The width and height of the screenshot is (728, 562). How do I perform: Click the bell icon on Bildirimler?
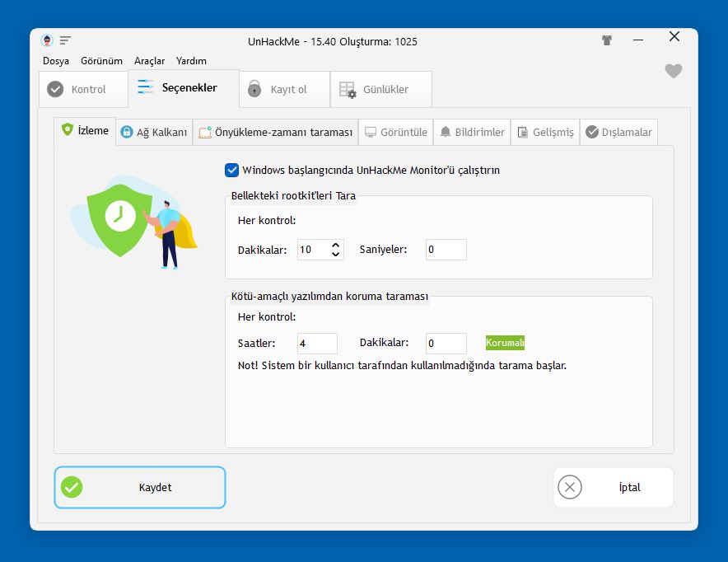pos(446,132)
